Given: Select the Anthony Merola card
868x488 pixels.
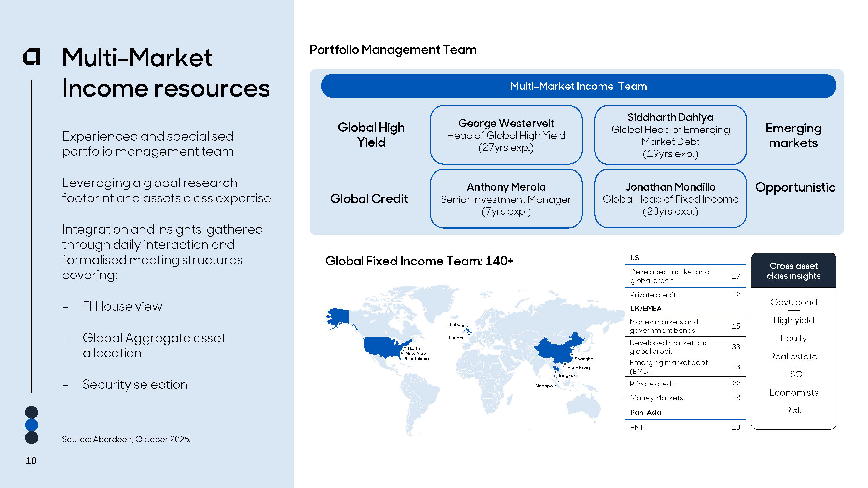Looking at the screenshot, I should point(506,199).
